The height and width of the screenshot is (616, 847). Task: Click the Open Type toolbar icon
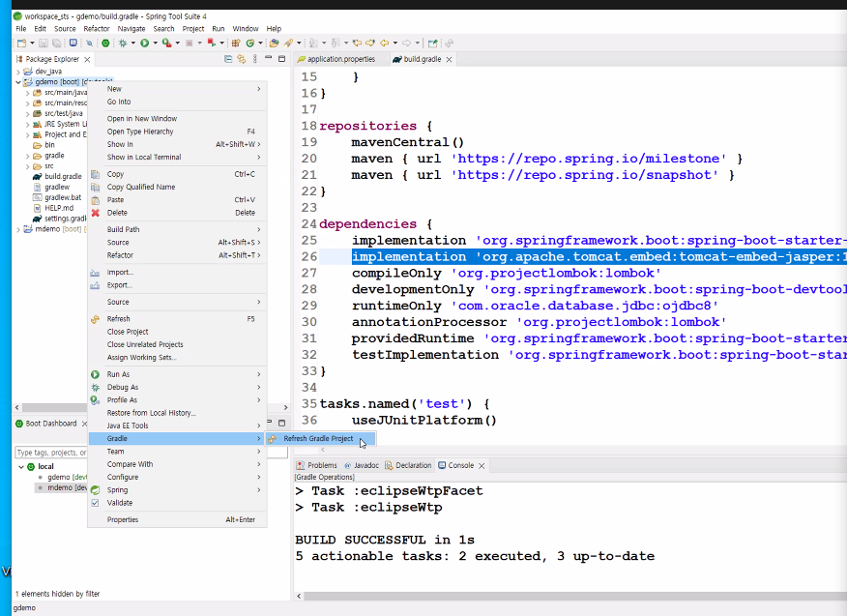point(274,44)
